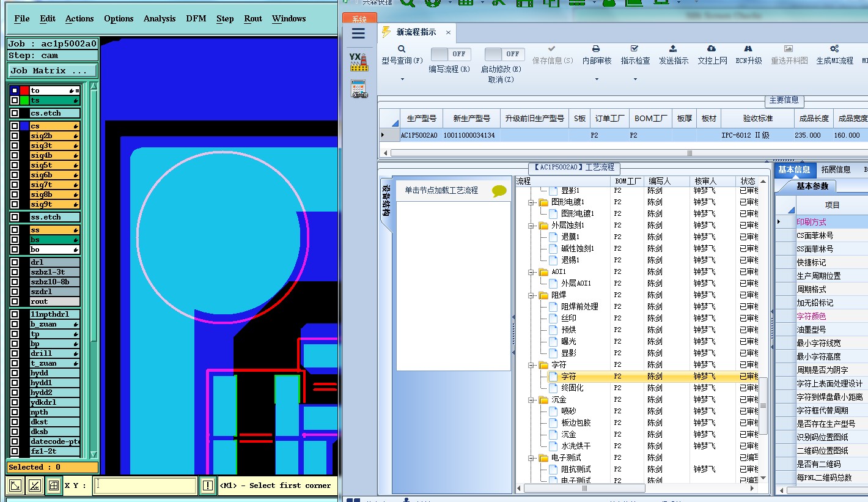The image size is (868, 502).
Task: Click the 型号查询(F) search icon
Action: pyautogui.click(x=402, y=49)
